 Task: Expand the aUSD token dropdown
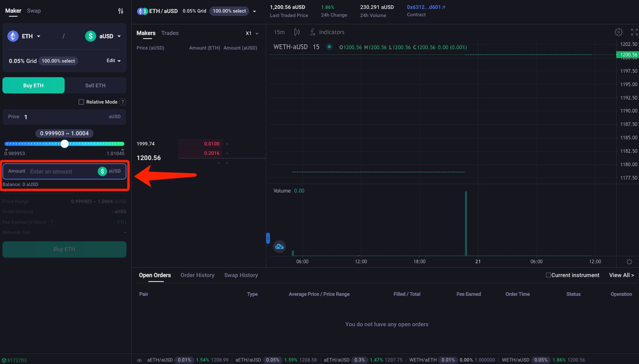103,36
